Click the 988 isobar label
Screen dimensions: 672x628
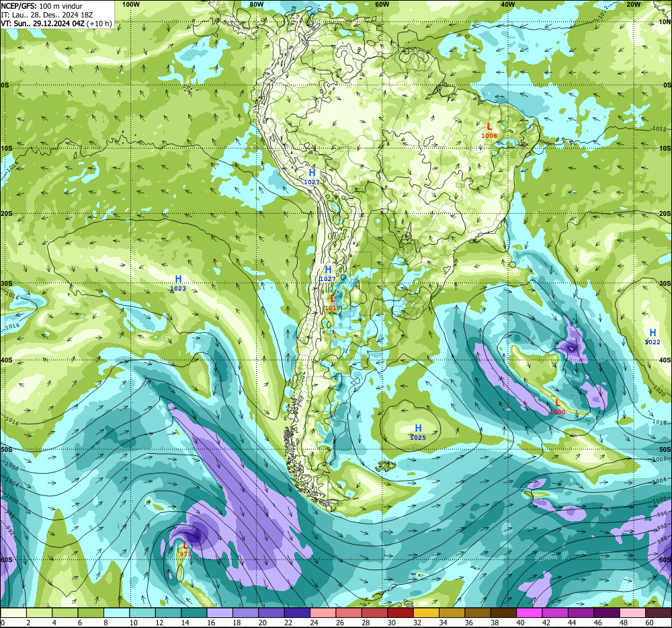[663, 539]
